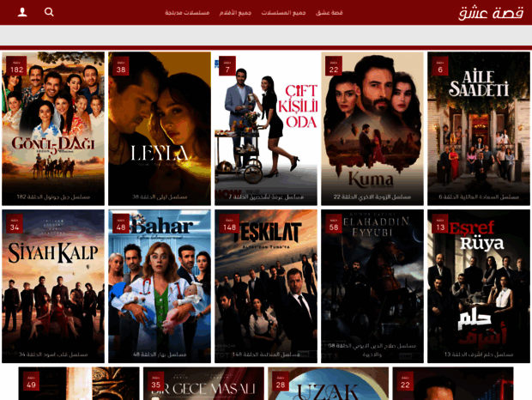Open مسلسلات مدبلجة menu item

click(x=187, y=13)
